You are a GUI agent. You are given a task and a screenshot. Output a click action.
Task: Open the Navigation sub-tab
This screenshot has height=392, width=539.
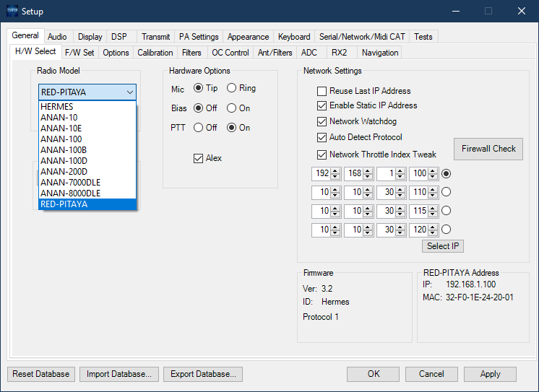(380, 53)
